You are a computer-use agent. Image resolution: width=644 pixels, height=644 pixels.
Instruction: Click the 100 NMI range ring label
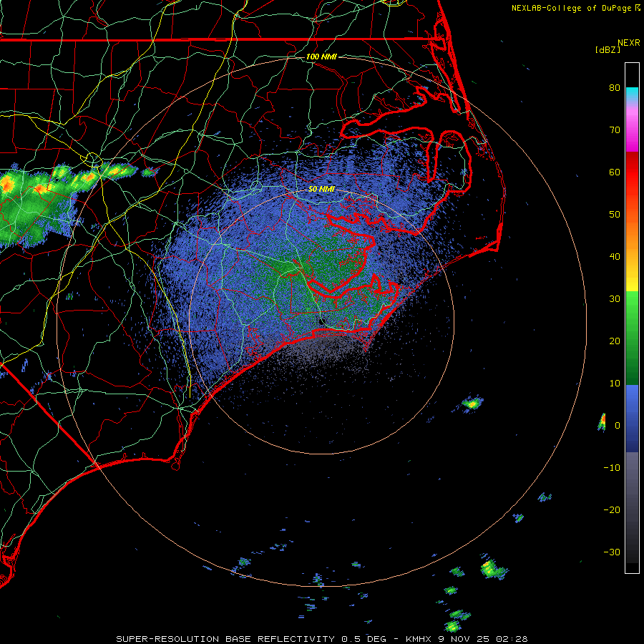321,57
